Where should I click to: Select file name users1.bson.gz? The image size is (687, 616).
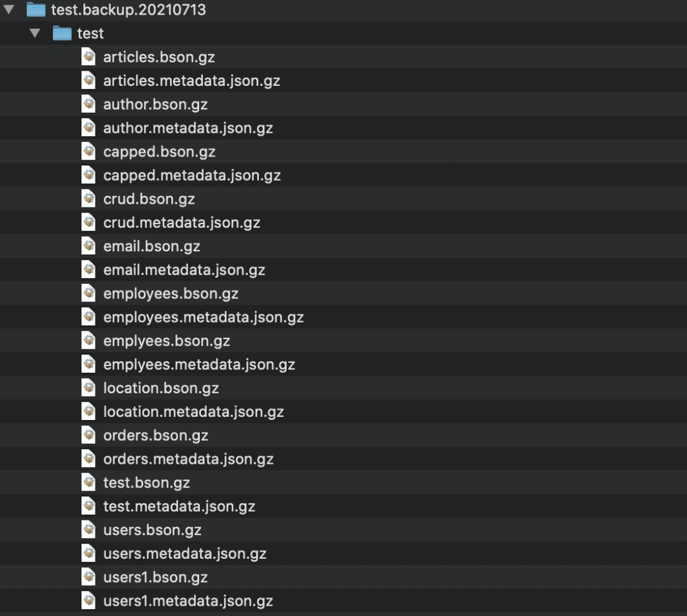(x=156, y=578)
